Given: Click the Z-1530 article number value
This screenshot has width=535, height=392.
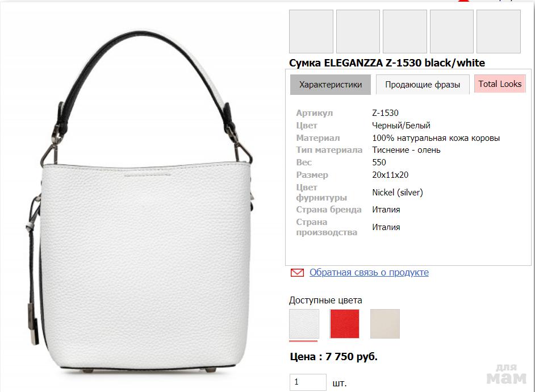Looking at the screenshot, I should click(x=385, y=113).
